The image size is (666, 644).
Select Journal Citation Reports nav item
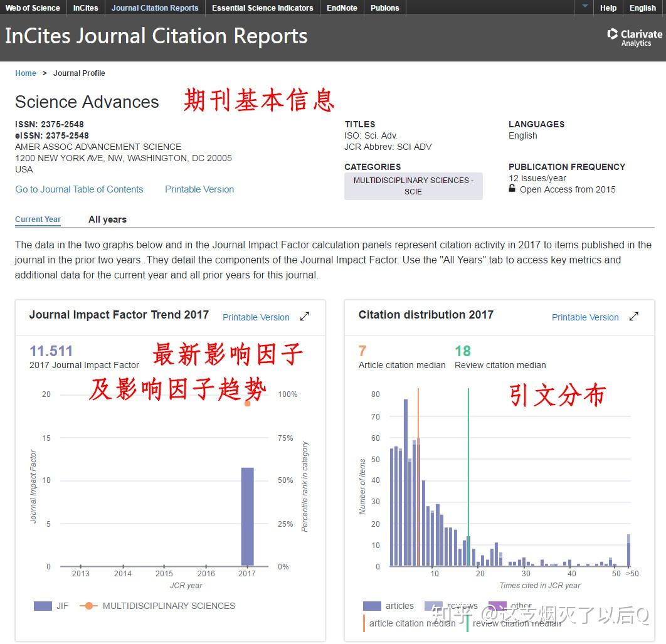155,8
